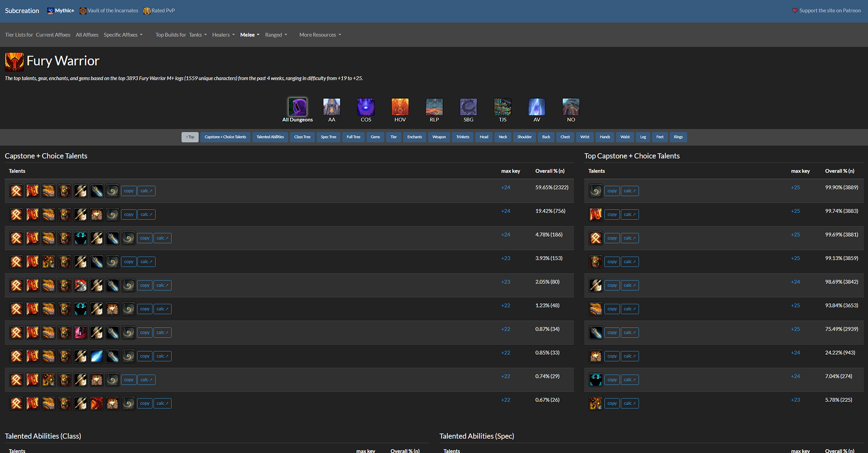Click the +24 max key of 59.65% row
This screenshot has height=453, width=868.
[x=505, y=187]
